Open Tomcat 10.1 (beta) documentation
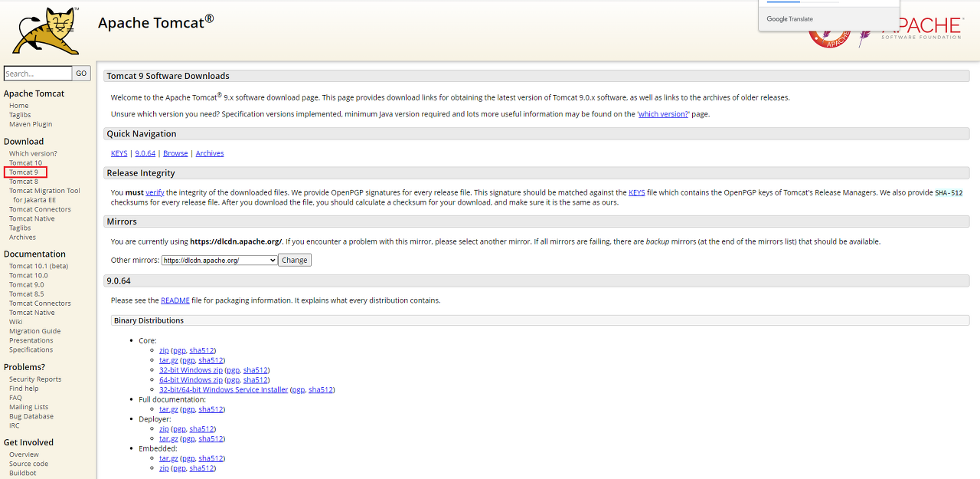 tap(38, 266)
